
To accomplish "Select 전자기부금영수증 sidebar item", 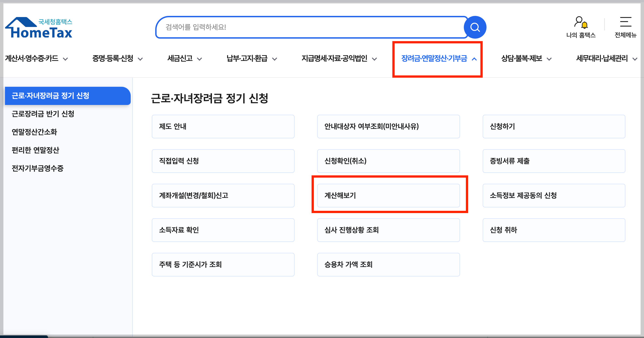I will 38,168.
